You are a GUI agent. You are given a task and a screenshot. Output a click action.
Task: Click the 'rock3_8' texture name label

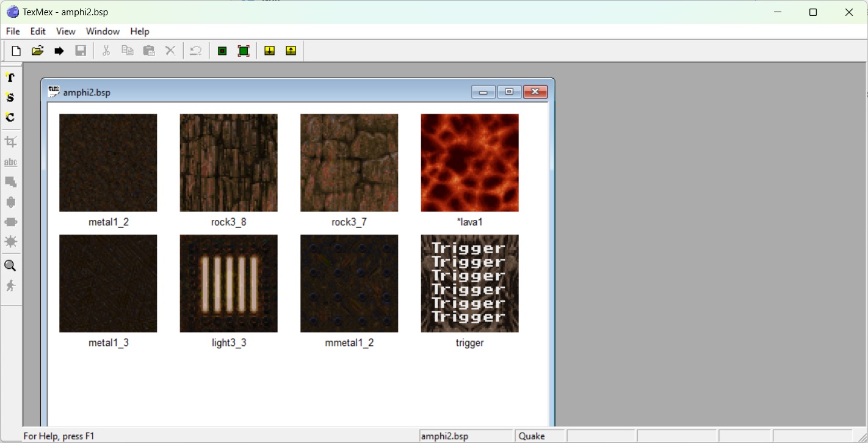pyautogui.click(x=229, y=222)
